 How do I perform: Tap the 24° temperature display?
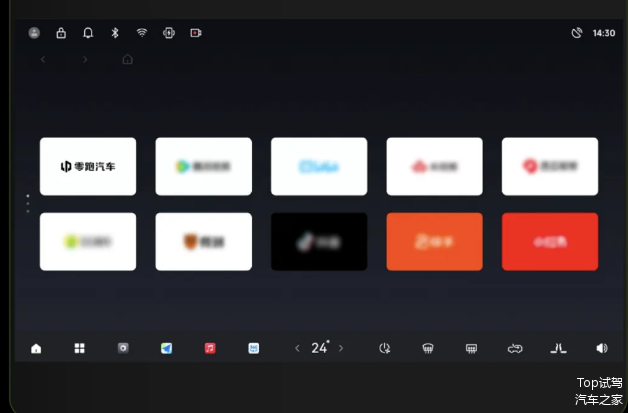(319, 348)
